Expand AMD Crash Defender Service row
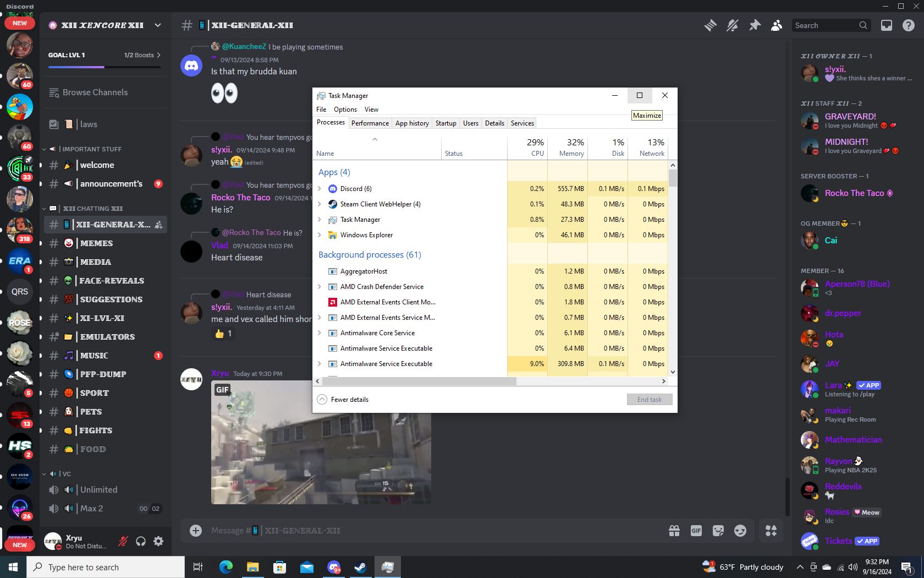This screenshot has width=924, height=578. 320,287
